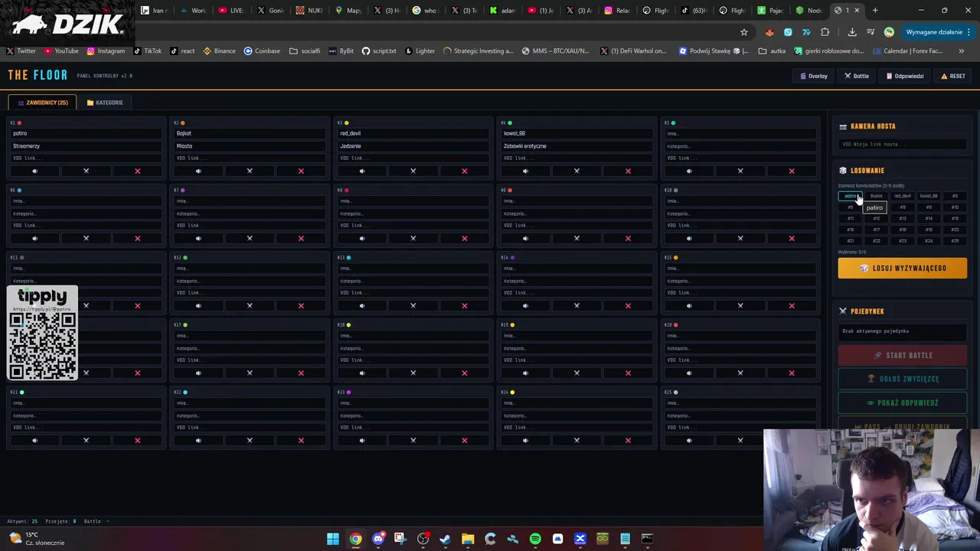
Task: Open the Twitter bookmark
Action: (21, 51)
